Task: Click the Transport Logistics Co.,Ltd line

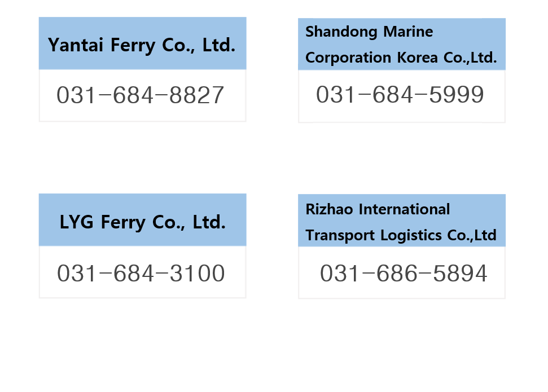Action: click(x=401, y=235)
